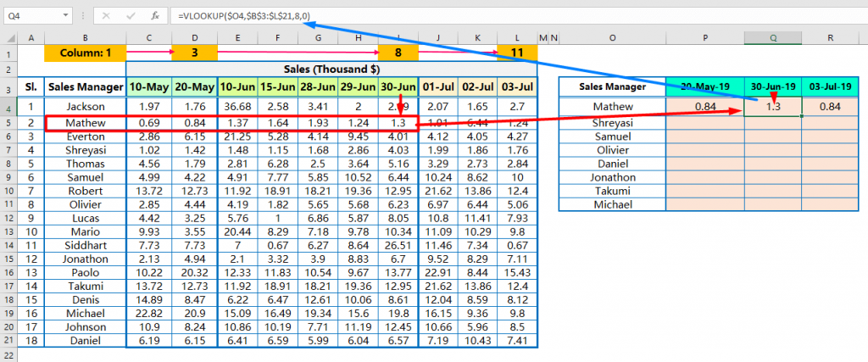This screenshot has width=868, height=362.
Task: Select Mathew in the lookup table
Action: point(612,106)
